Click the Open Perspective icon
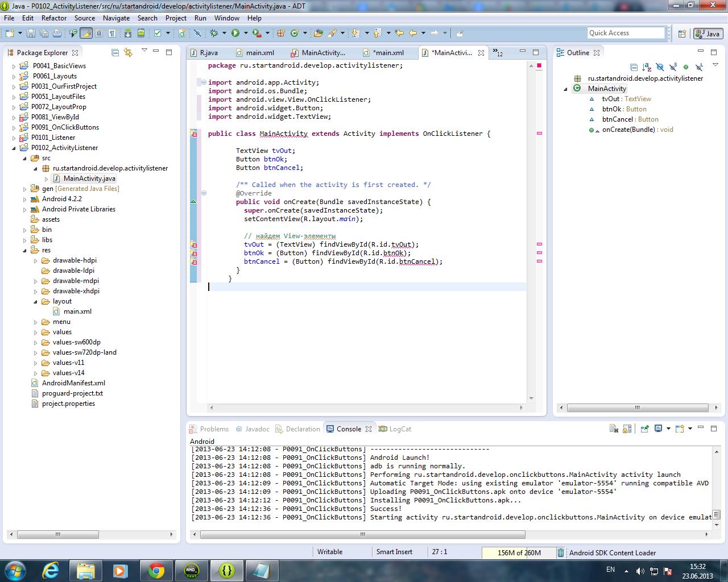Image resolution: width=728 pixels, height=582 pixels. point(681,34)
